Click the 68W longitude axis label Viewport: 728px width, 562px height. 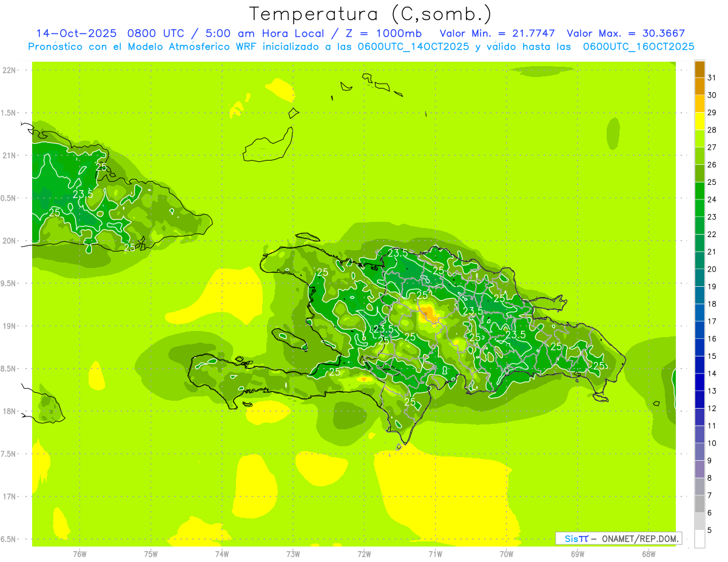click(x=648, y=554)
